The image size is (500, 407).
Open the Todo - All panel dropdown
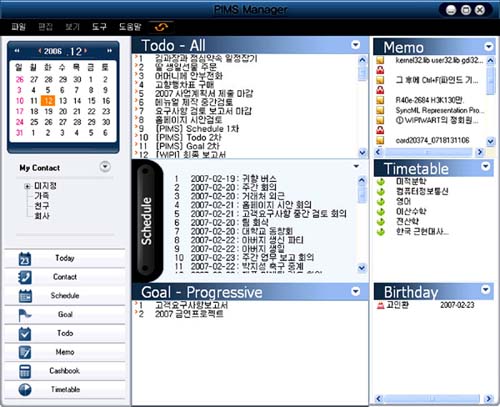pyautogui.click(x=356, y=45)
